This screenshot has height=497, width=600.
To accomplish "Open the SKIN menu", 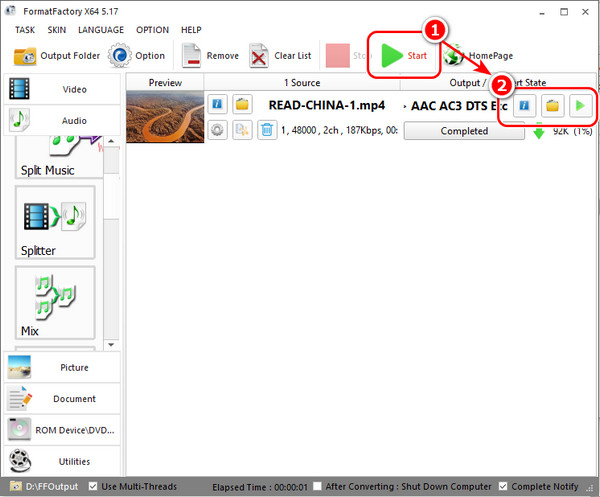I will (x=57, y=30).
